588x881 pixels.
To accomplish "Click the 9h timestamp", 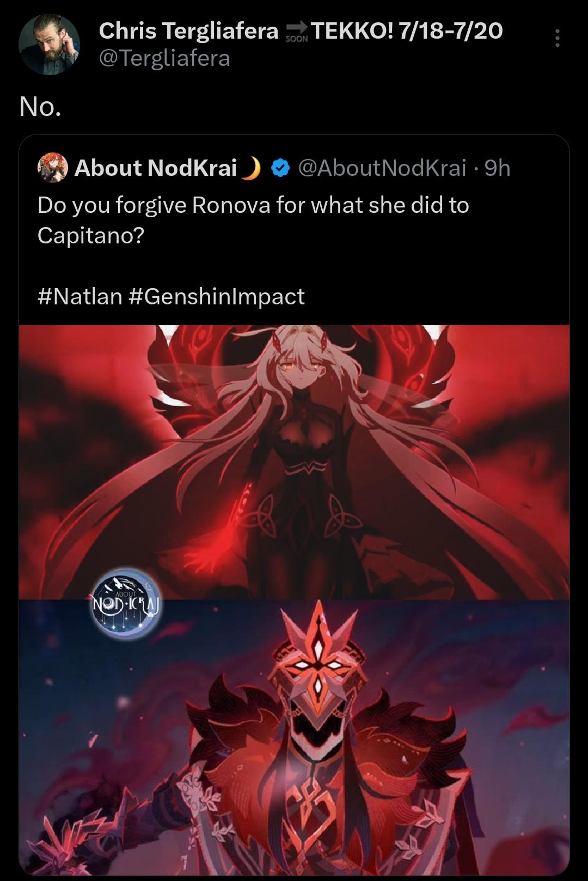I will click(x=497, y=168).
